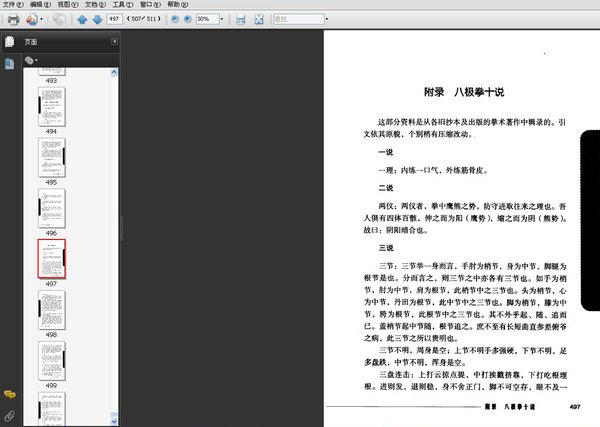Screen dimensions: 600x427
Task: Open the comments panel speech-bubble icon
Action: tap(10, 394)
